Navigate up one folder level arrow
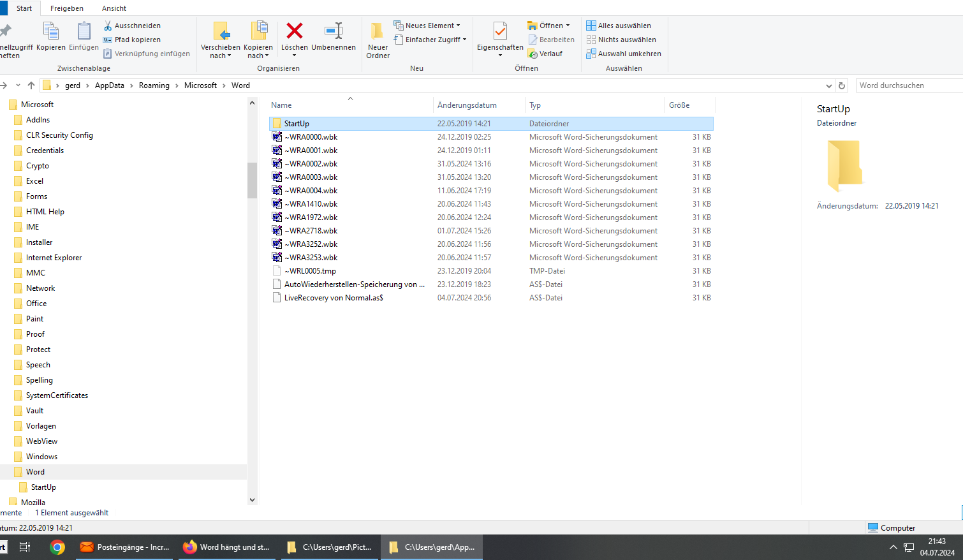Screen dimensions: 963x560 pos(31,85)
